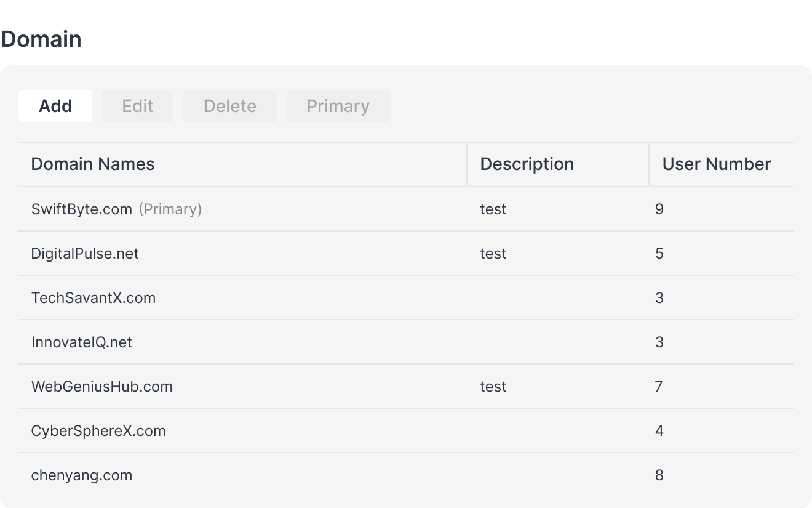Click the User Number column header

pyautogui.click(x=716, y=164)
